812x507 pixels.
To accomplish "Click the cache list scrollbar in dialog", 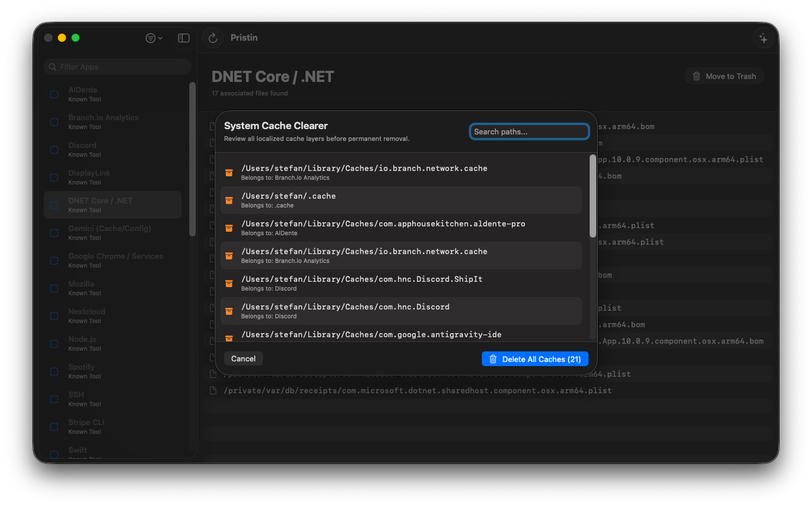I will [593, 196].
